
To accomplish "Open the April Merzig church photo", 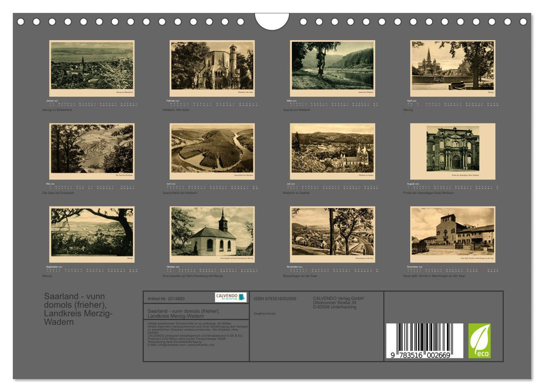I will tap(453, 68).
